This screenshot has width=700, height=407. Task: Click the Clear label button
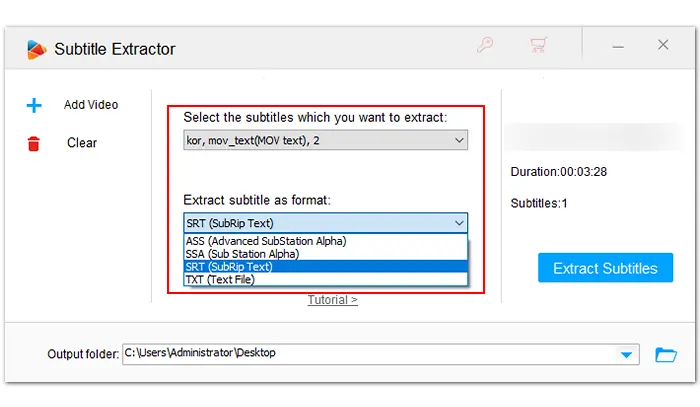pyautogui.click(x=82, y=143)
